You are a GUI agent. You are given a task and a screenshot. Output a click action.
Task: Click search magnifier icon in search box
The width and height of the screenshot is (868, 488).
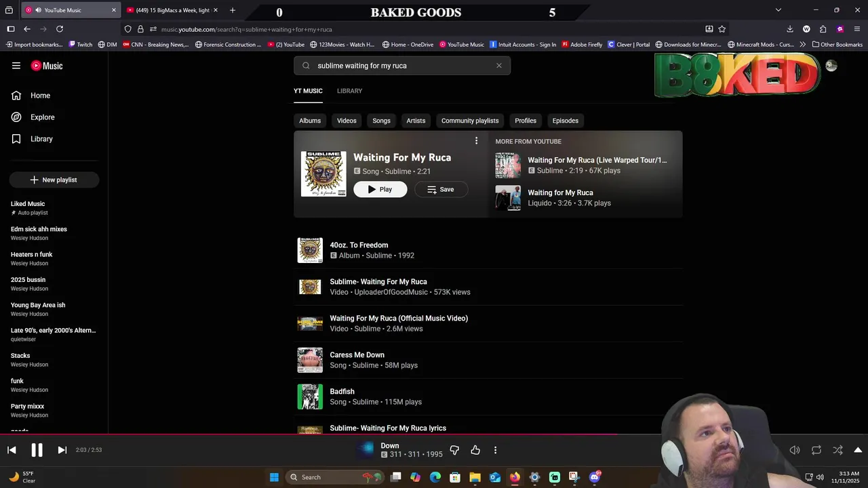coord(306,66)
